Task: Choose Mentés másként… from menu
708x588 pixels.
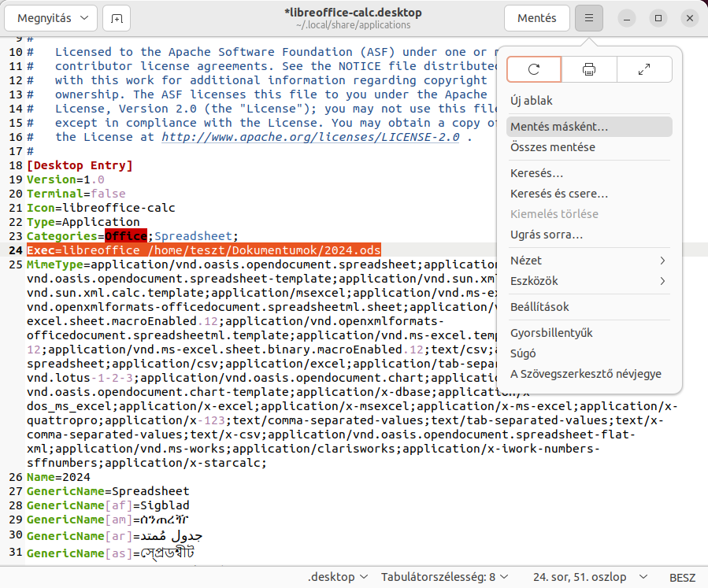Action: pos(589,127)
